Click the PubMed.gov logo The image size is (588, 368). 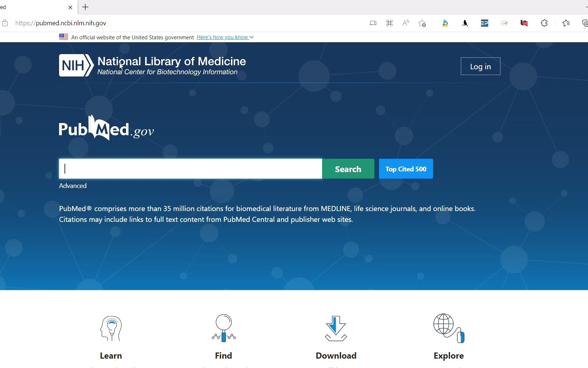pyautogui.click(x=106, y=128)
